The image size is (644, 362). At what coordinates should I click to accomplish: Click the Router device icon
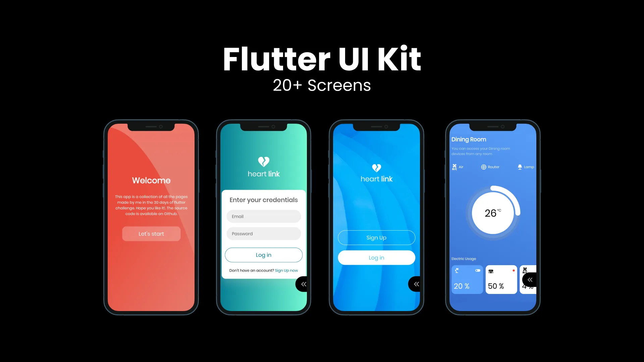483,167
